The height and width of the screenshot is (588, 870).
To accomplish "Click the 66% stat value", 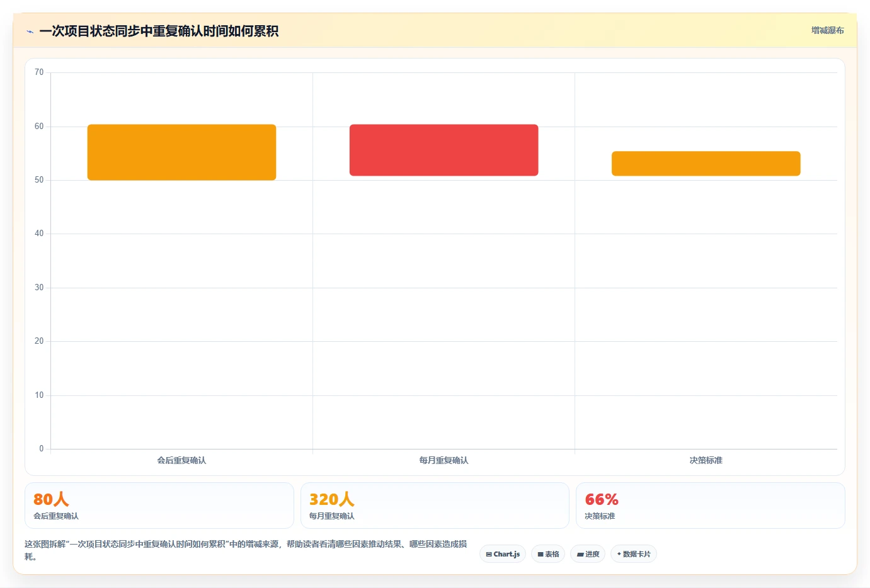I will coord(602,499).
